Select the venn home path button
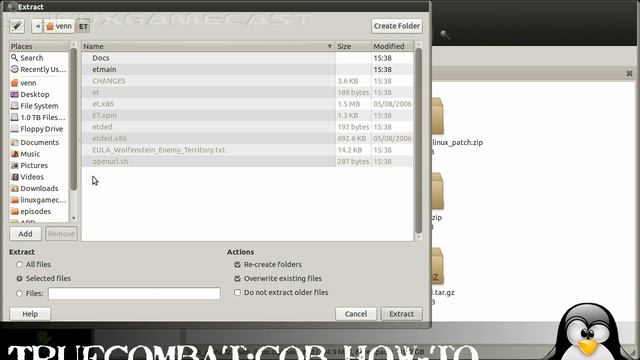 [59, 26]
